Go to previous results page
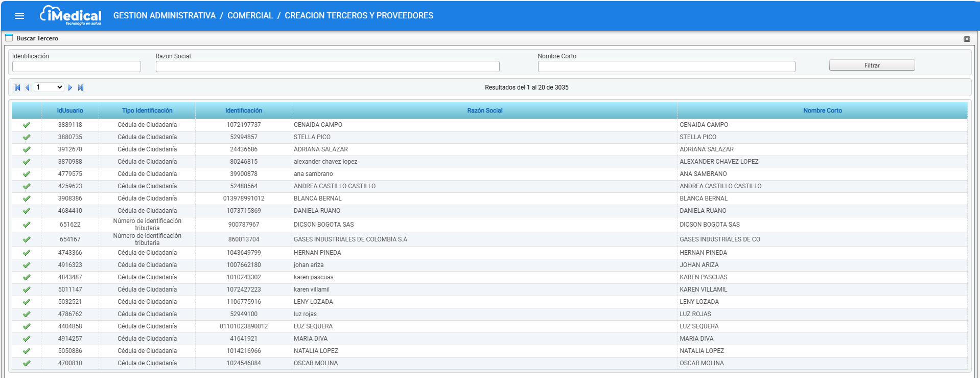 28,87
